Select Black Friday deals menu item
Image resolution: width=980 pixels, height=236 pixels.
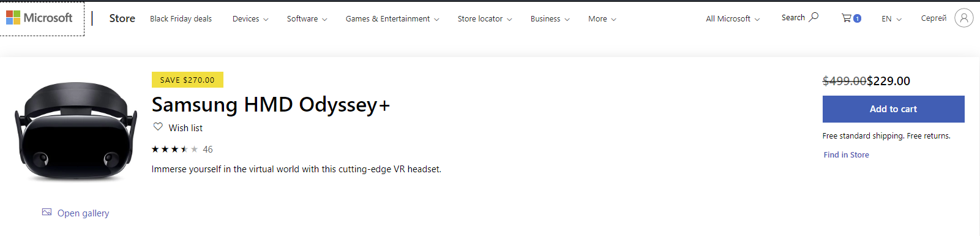click(181, 19)
